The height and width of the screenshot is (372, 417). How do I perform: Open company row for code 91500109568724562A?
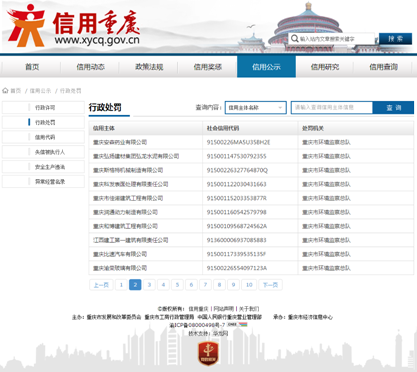[251, 226]
